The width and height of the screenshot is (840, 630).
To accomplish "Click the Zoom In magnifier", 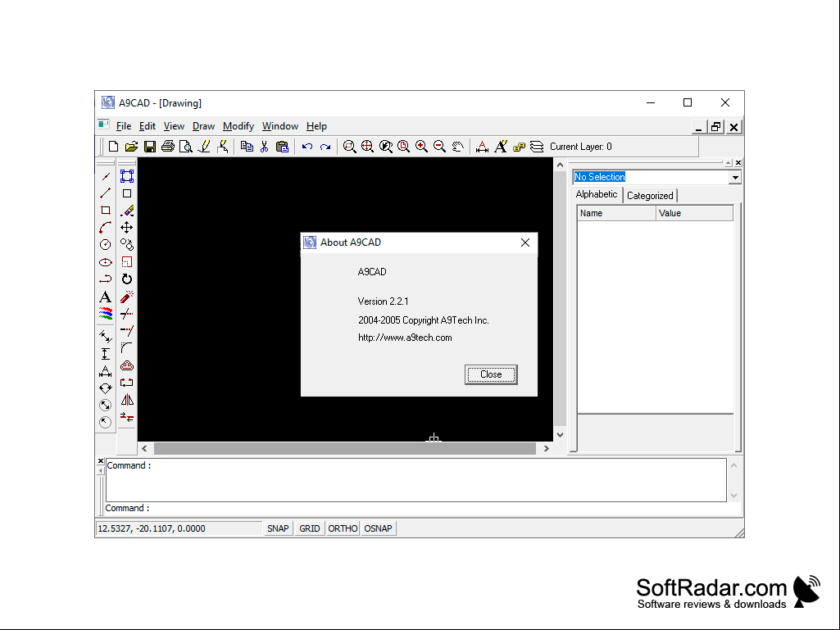I will click(421, 147).
